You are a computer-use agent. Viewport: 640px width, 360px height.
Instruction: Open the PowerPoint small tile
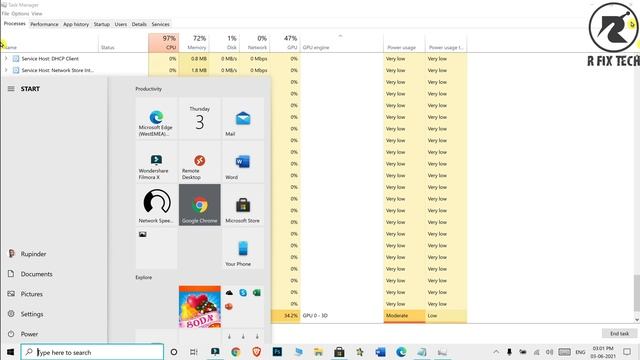pyautogui.click(x=229, y=306)
